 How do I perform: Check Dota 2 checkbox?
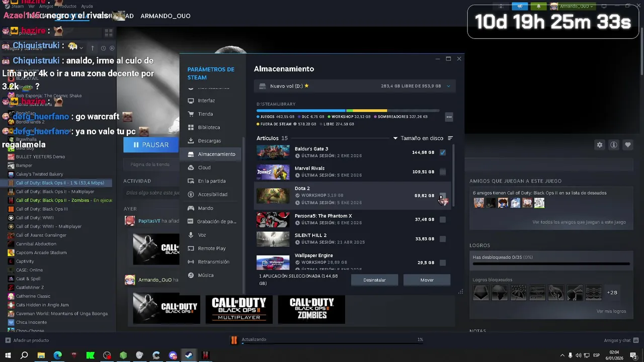point(443,196)
